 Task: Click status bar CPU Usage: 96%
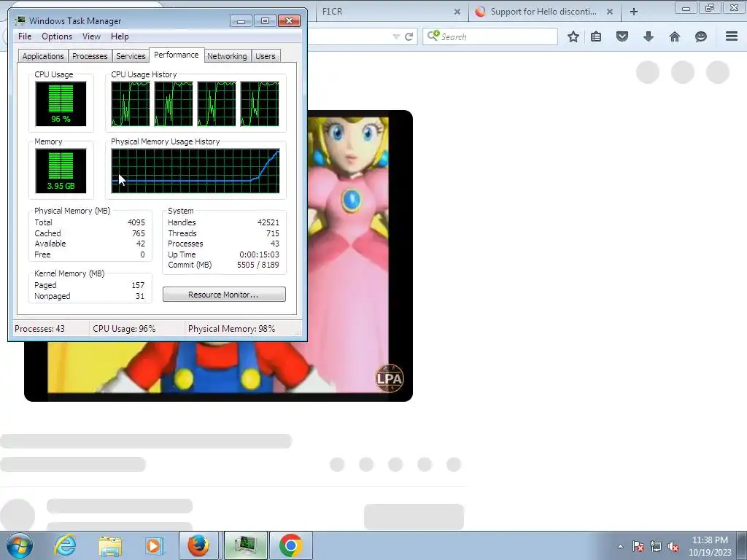pos(124,329)
